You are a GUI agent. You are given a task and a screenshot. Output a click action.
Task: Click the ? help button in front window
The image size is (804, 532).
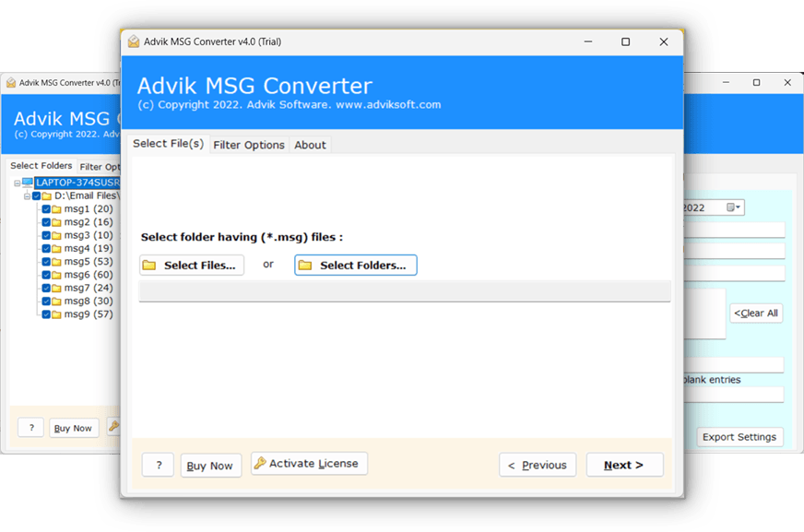(x=158, y=465)
